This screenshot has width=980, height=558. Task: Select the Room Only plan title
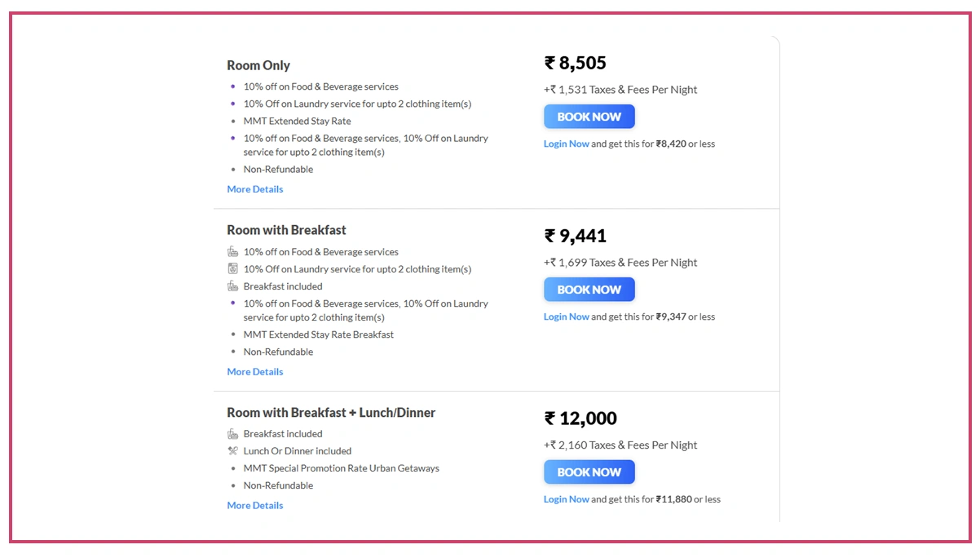[x=258, y=65]
